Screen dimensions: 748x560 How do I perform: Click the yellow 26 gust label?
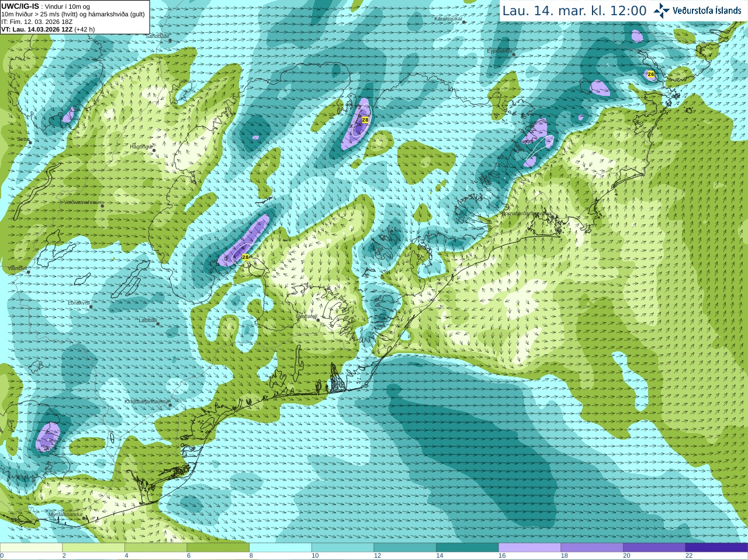651,74
